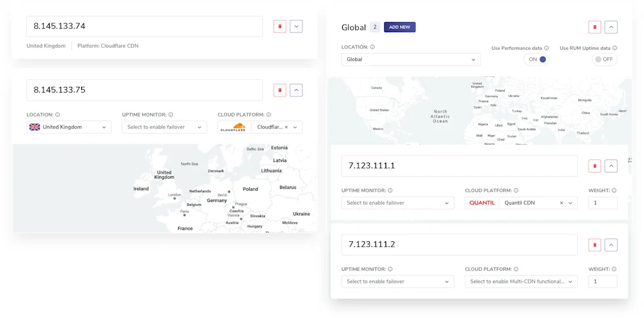Click the weight field for 7.123.111.2
The width and height of the screenshot is (644, 318).
pyautogui.click(x=602, y=281)
